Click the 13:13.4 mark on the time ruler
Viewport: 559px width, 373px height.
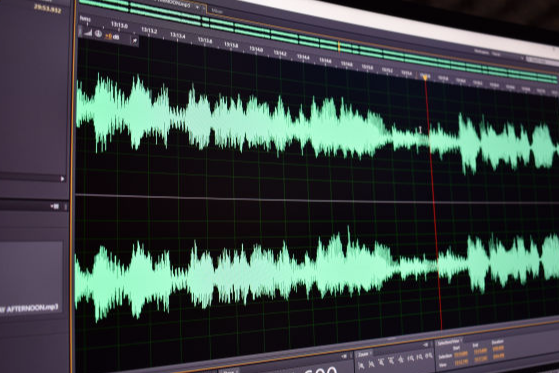point(178,36)
